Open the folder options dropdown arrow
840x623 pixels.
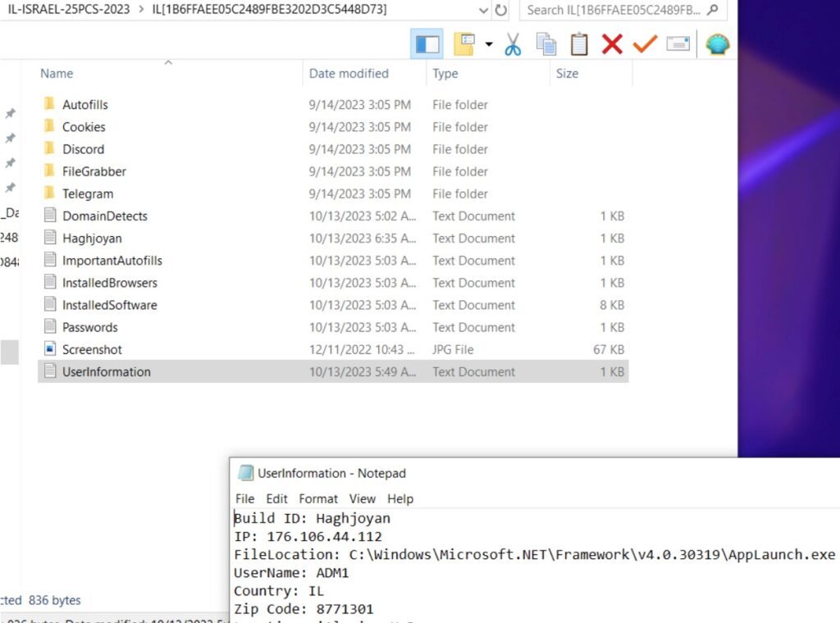tap(489, 44)
